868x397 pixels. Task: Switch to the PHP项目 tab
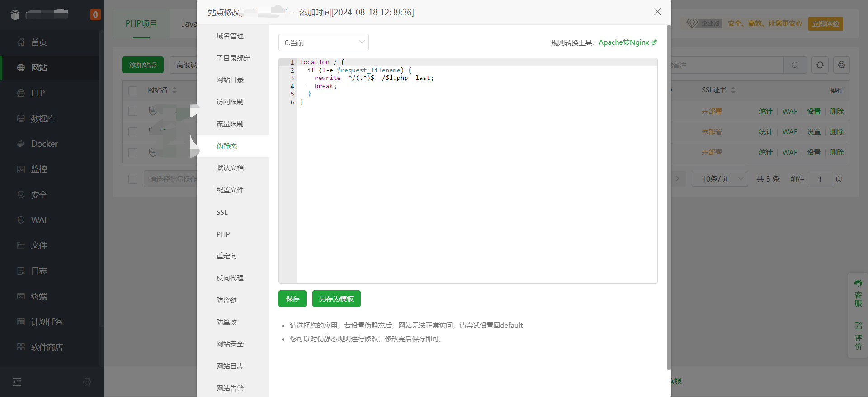coord(141,24)
